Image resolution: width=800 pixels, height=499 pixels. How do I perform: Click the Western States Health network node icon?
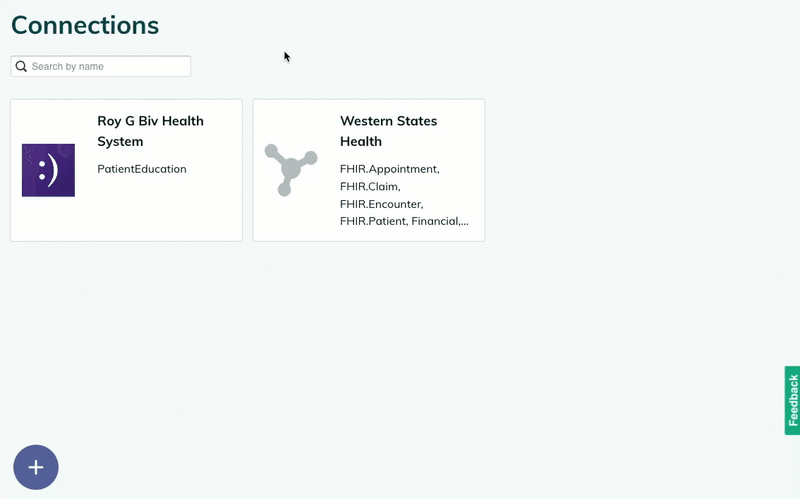tap(290, 170)
